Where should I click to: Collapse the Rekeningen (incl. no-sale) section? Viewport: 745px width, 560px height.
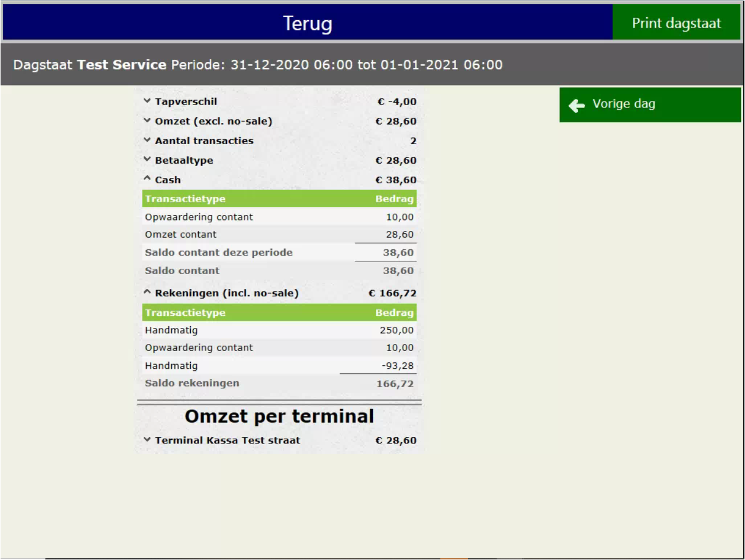(147, 292)
